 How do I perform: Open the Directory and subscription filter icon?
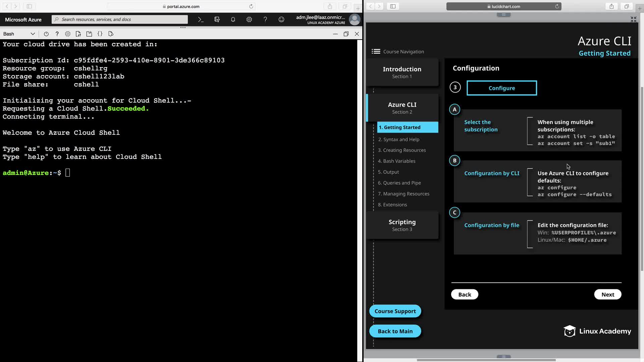[x=217, y=19]
